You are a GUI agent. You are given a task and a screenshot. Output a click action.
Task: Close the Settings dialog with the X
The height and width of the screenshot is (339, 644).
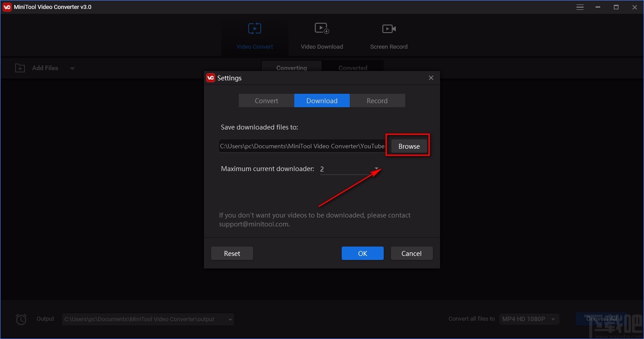pos(431,77)
